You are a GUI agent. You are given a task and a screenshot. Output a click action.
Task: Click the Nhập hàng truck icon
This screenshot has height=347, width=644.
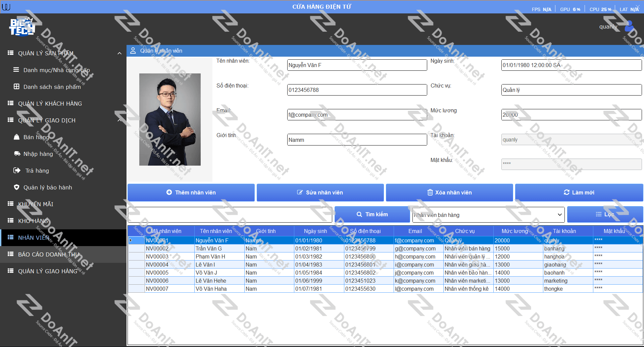pyautogui.click(x=17, y=154)
